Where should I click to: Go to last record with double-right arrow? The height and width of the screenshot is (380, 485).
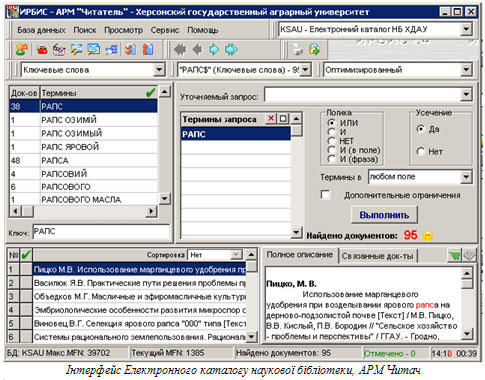coord(231,50)
